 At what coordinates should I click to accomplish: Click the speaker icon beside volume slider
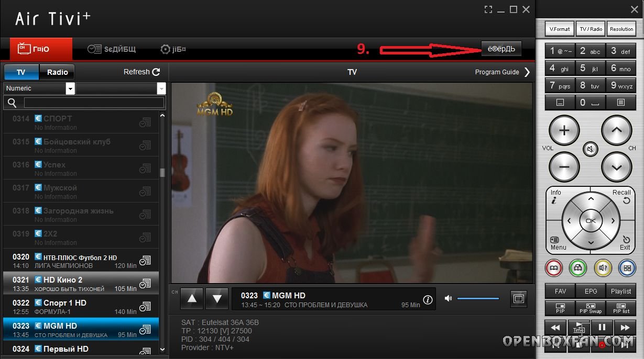[x=448, y=299]
